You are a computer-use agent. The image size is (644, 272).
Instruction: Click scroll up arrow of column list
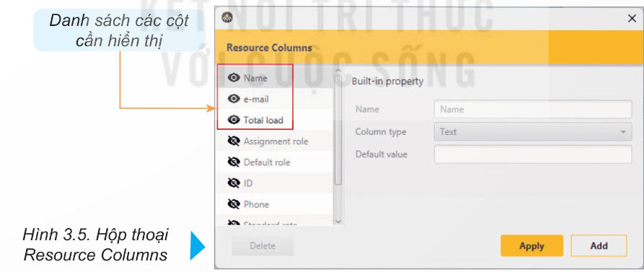pos(338,71)
